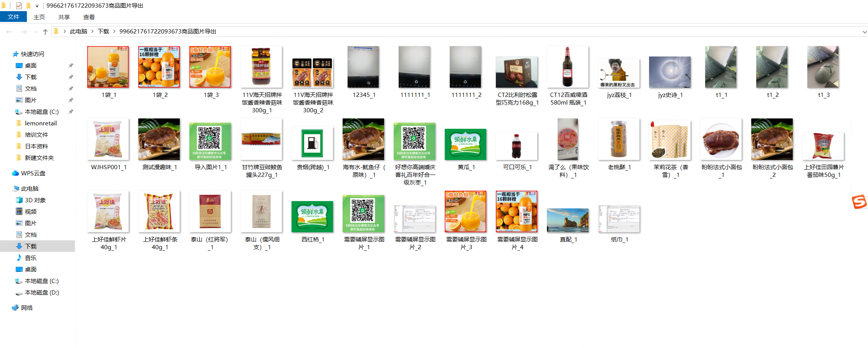Select the 此电脑 computer icon in sidebar

(15, 188)
